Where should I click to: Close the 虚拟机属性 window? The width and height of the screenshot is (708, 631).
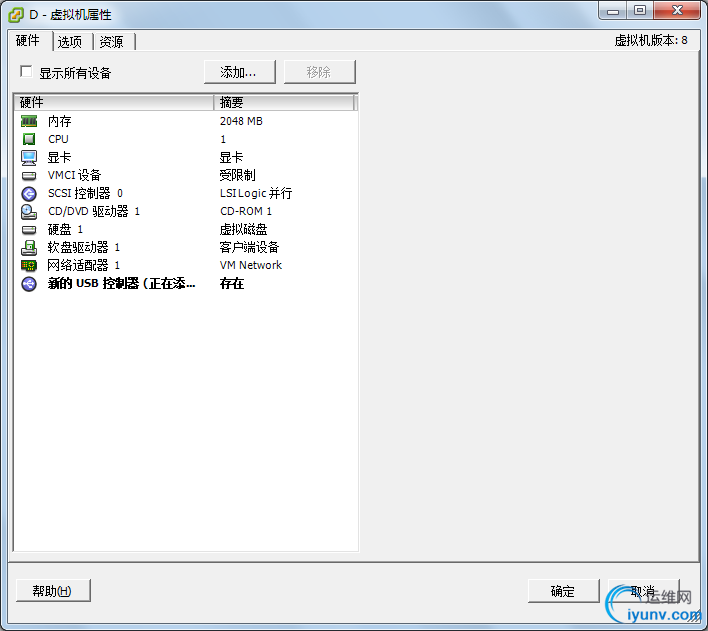pos(677,11)
